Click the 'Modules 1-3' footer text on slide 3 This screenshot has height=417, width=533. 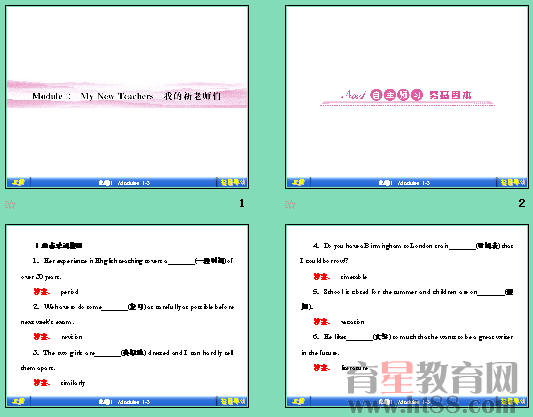pos(134,402)
